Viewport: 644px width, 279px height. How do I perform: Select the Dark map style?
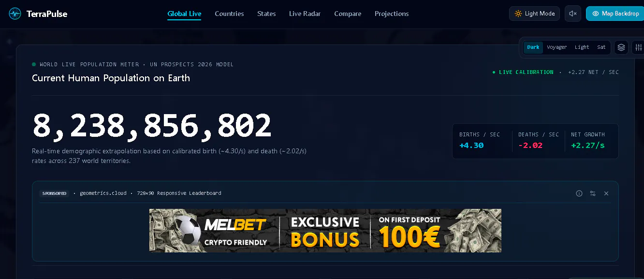[x=533, y=47]
